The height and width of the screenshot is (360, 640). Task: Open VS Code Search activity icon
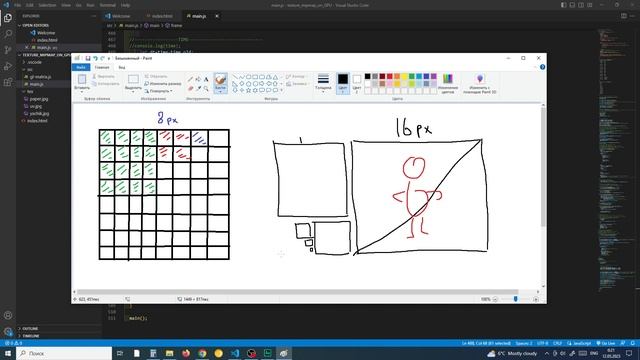(x=8, y=34)
